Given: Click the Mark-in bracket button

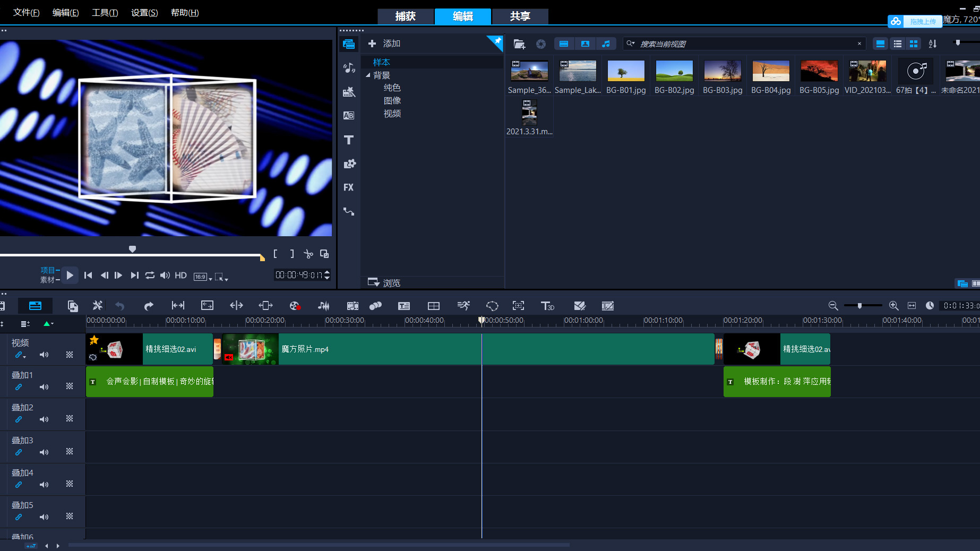Looking at the screenshot, I should tap(276, 254).
